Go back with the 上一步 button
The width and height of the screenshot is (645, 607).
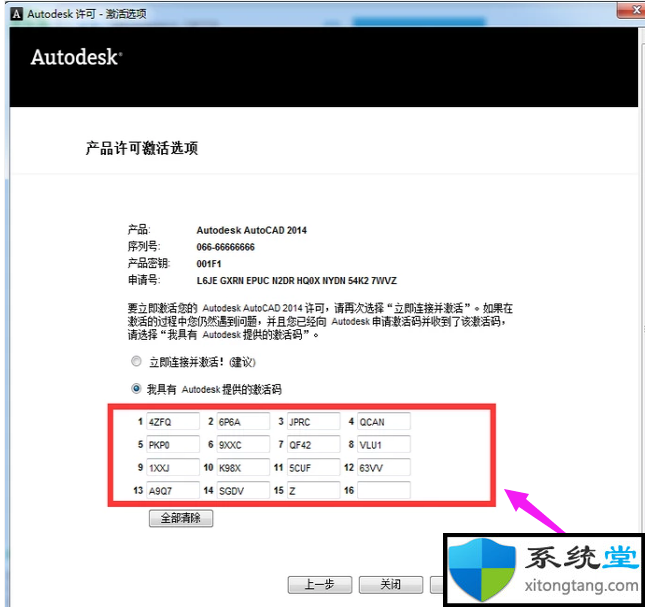click(x=320, y=584)
